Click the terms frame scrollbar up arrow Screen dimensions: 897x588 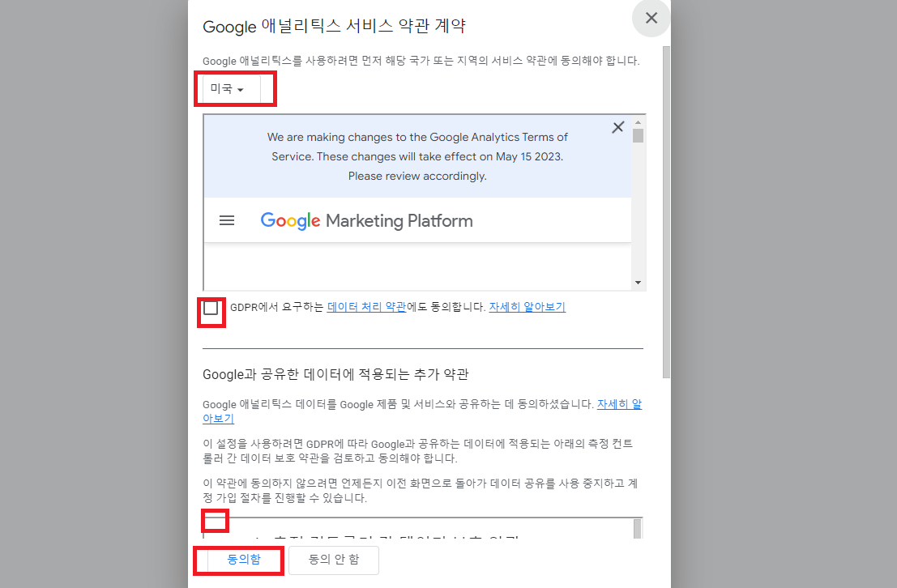[638, 122]
